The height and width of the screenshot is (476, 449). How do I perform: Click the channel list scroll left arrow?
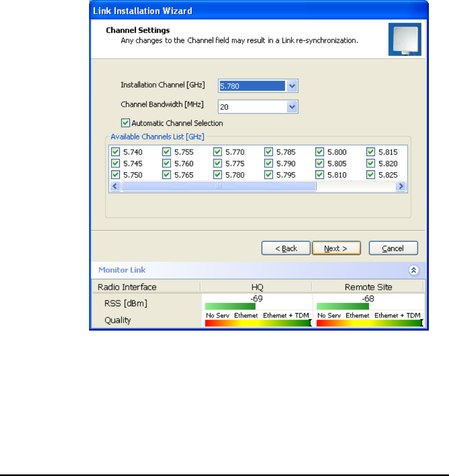point(115,186)
